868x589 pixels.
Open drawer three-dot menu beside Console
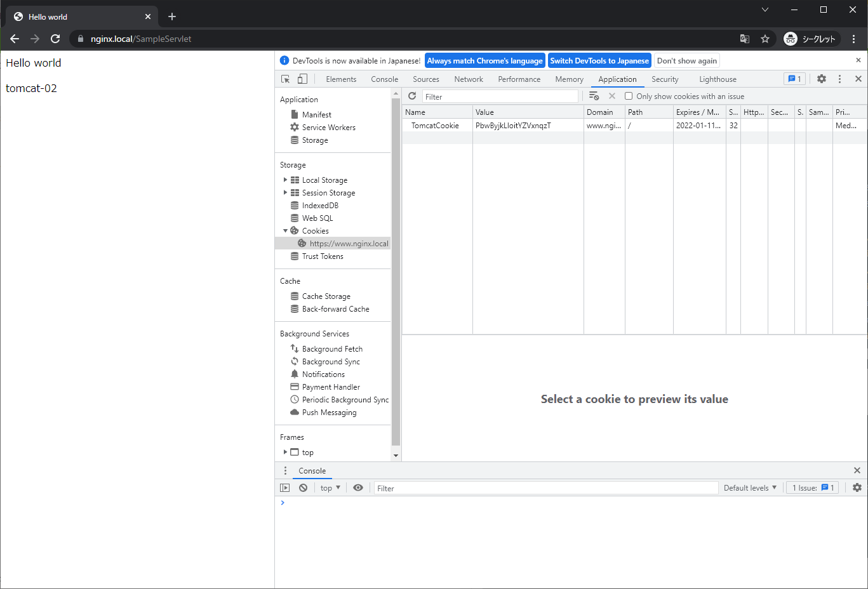[285, 470]
